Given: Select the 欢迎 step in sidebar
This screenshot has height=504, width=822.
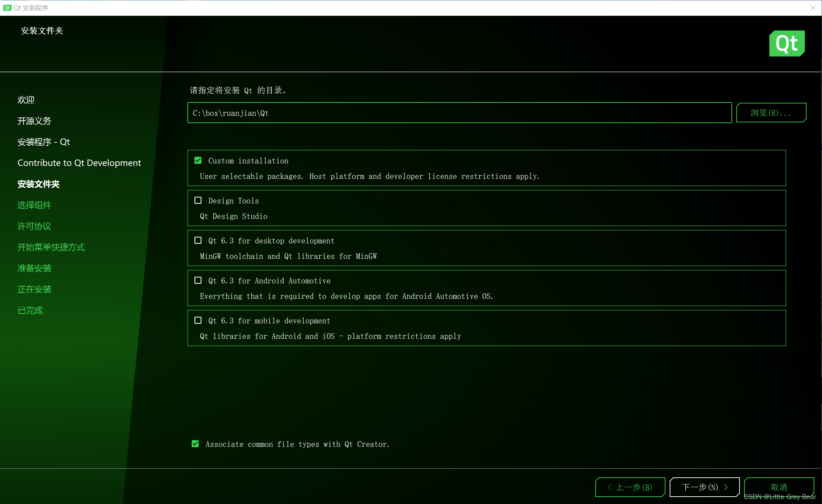Looking at the screenshot, I should point(26,100).
